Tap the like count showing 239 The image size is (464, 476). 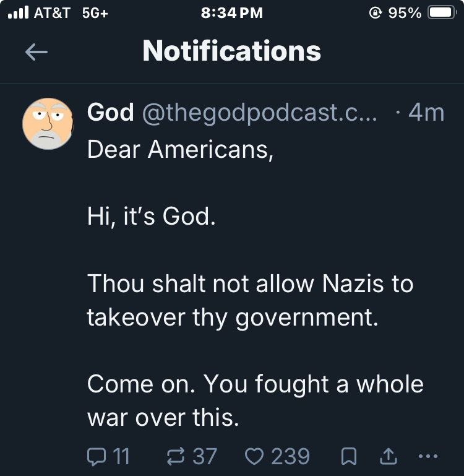coord(290,457)
